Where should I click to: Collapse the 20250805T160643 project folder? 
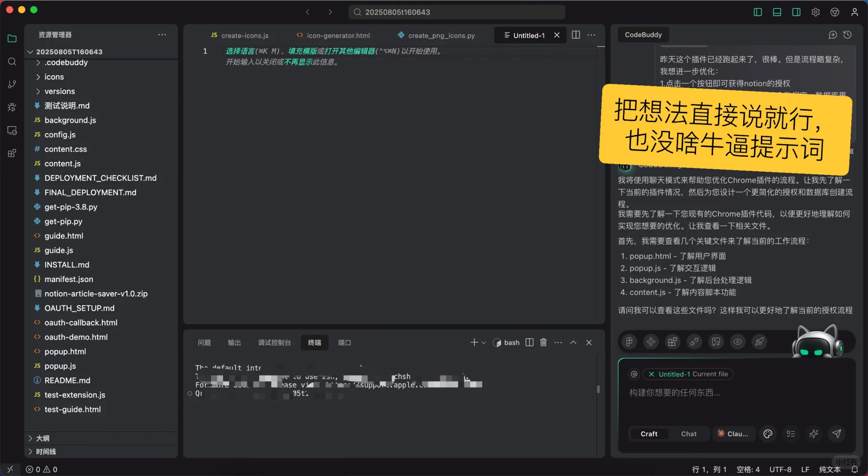pos(30,52)
